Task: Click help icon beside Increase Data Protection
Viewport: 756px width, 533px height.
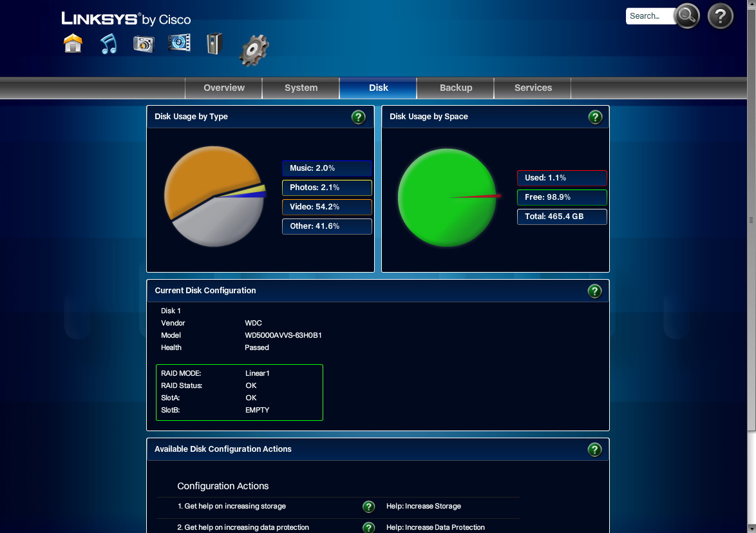Action: 368,527
